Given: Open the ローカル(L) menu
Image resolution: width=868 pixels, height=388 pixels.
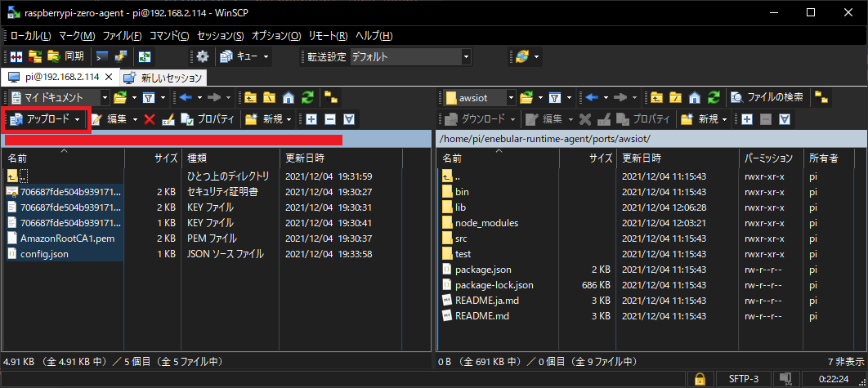Looking at the screenshot, I should (30, 36).
